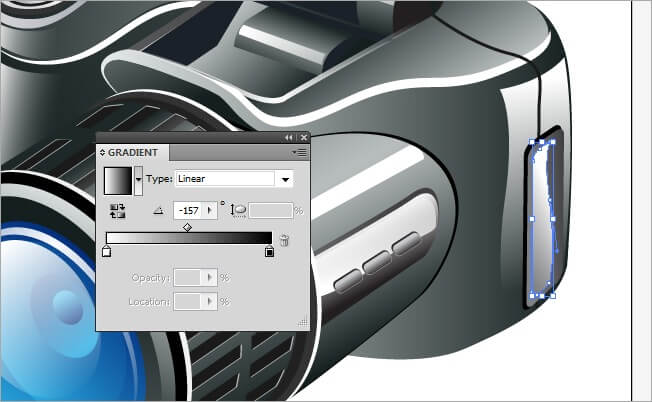Open gradient presets arrow beside swatch

(138, 179)
